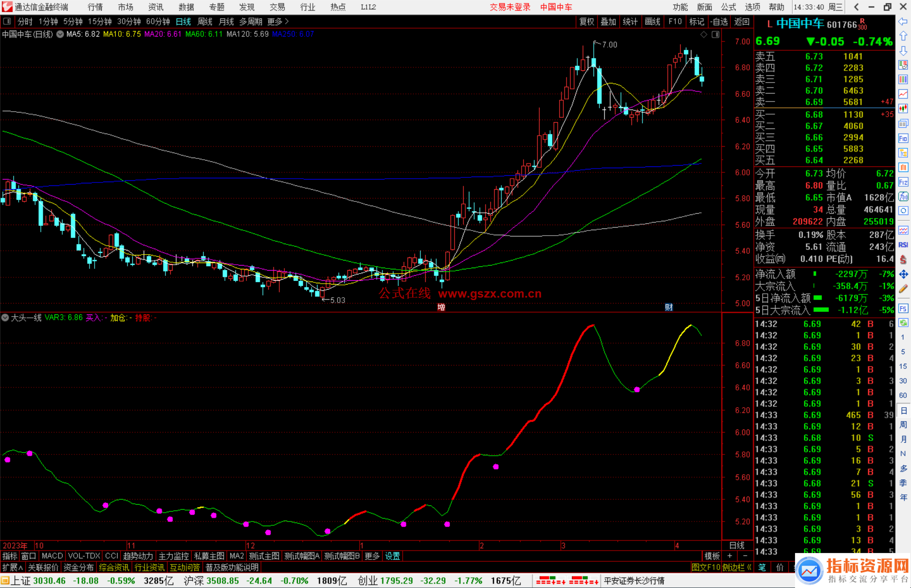Click the RSI indicator icon
This screenshot has width=911, height=588.
click(903, 245)
